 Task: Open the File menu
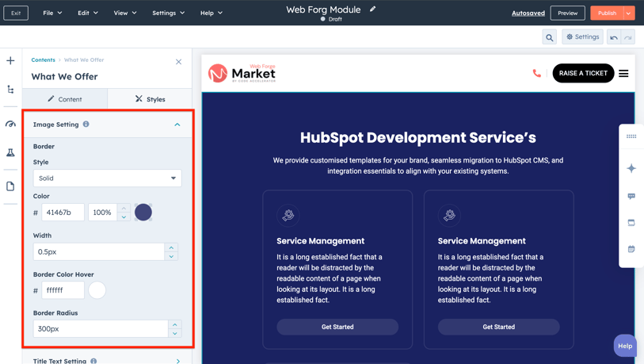click(x=52, y=13)
